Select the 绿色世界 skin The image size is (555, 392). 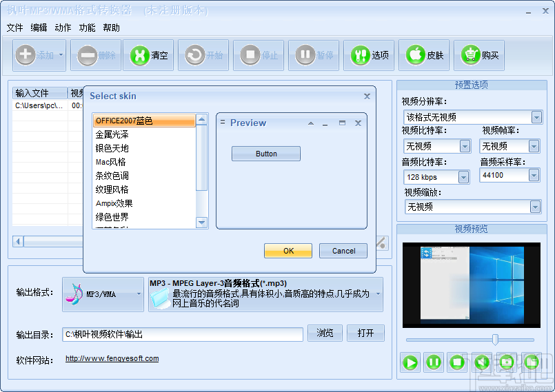click(x=144, y=217)
